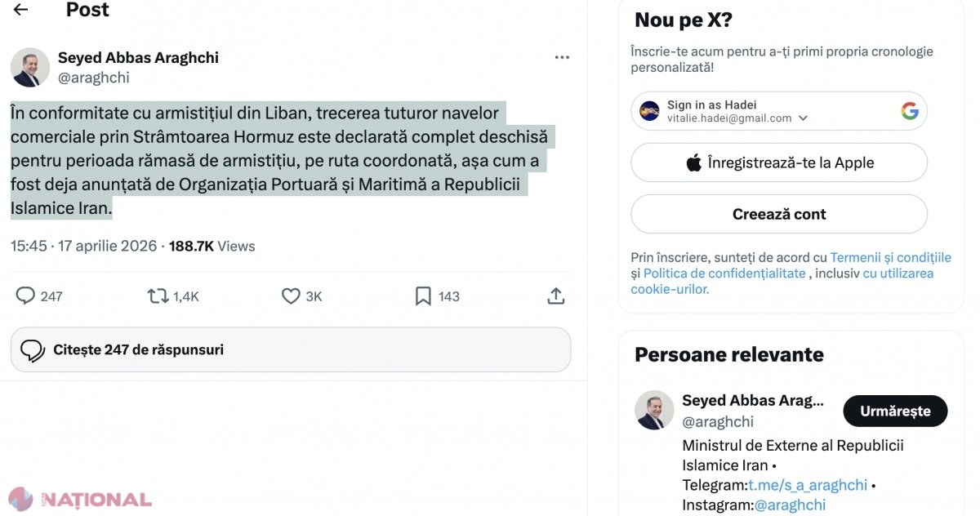The image size is (980, 516).
Task: Open the t.me/s_a_araghchi Telegram link
Action: (808, 485)
